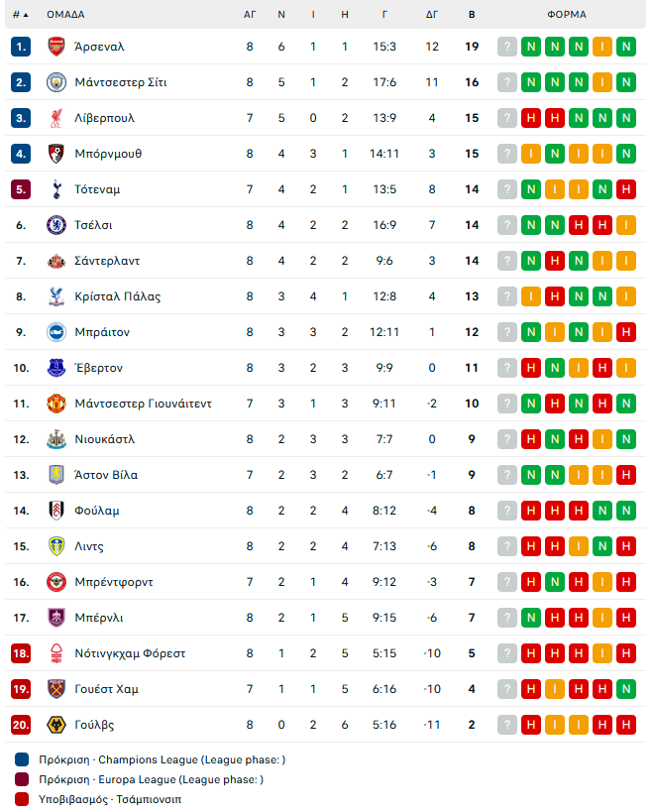This screenshot has height=812, width=653.
Task: Click the Nottingham Forest crest icon
Action: [56, 653]
